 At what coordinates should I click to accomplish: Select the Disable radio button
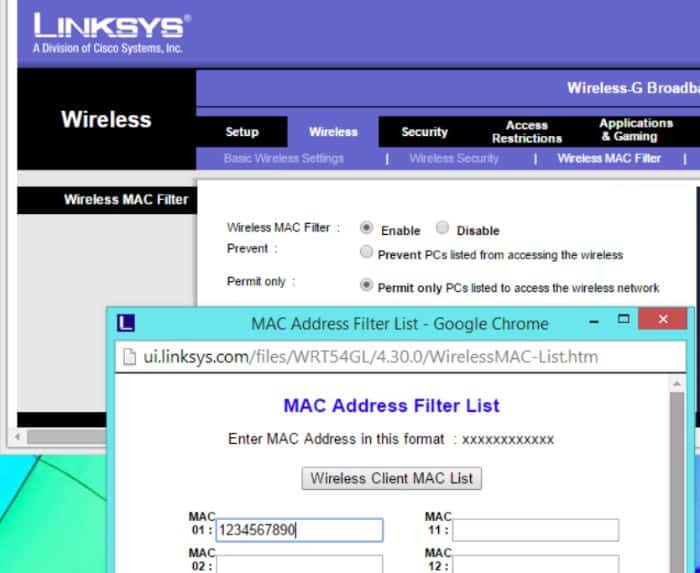click(442, 228)
